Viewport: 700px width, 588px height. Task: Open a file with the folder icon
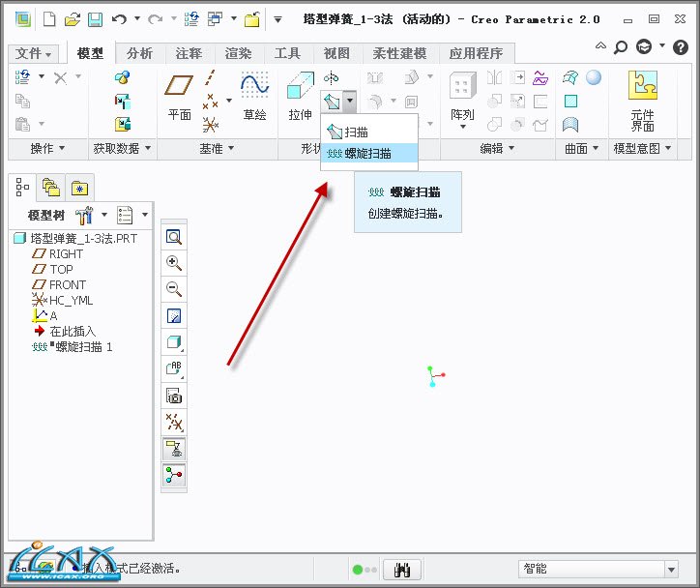point(73,19)
